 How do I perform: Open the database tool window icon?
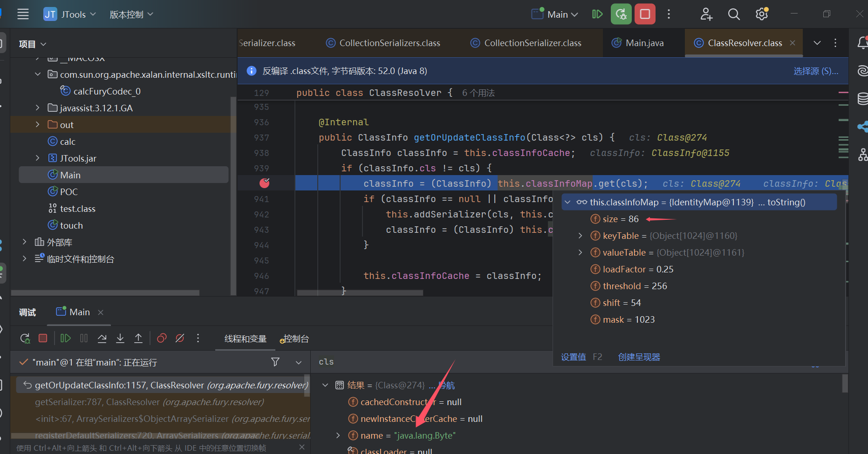[862, 99]
